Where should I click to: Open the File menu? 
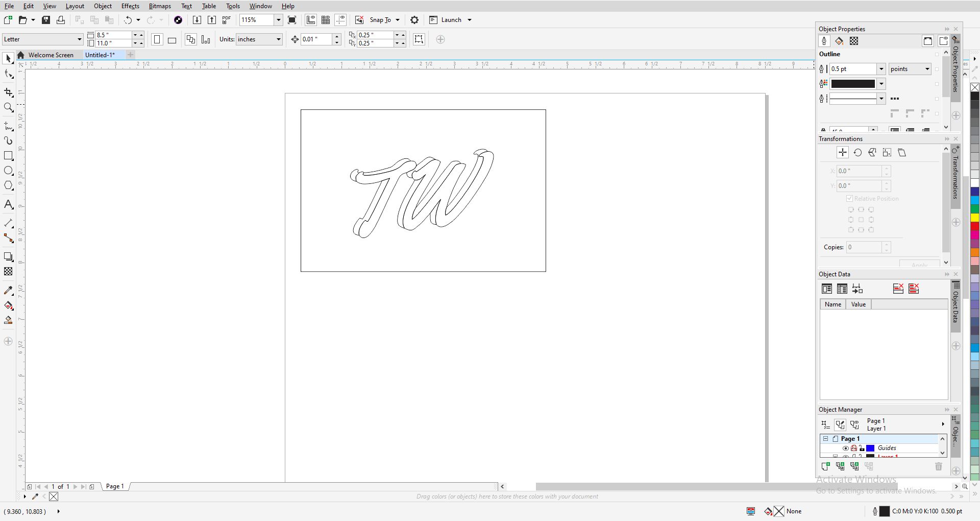[x=9, y=6]
